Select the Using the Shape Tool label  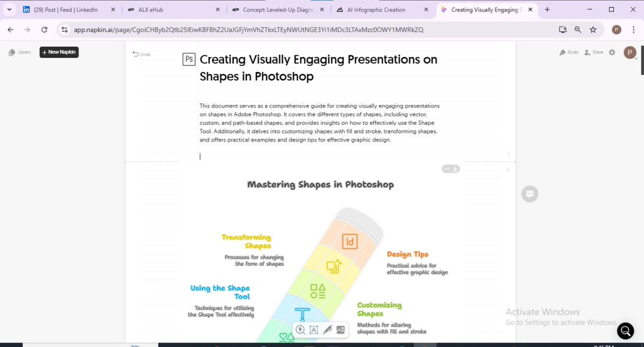tap(221, 292)
